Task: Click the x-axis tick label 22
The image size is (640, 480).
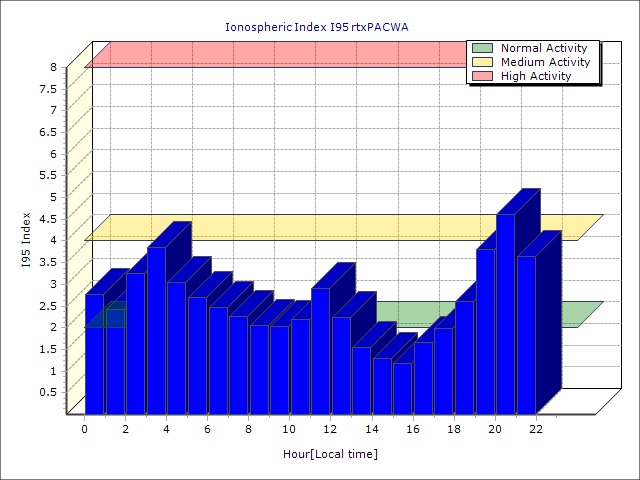Action: (x=536, y=429)
